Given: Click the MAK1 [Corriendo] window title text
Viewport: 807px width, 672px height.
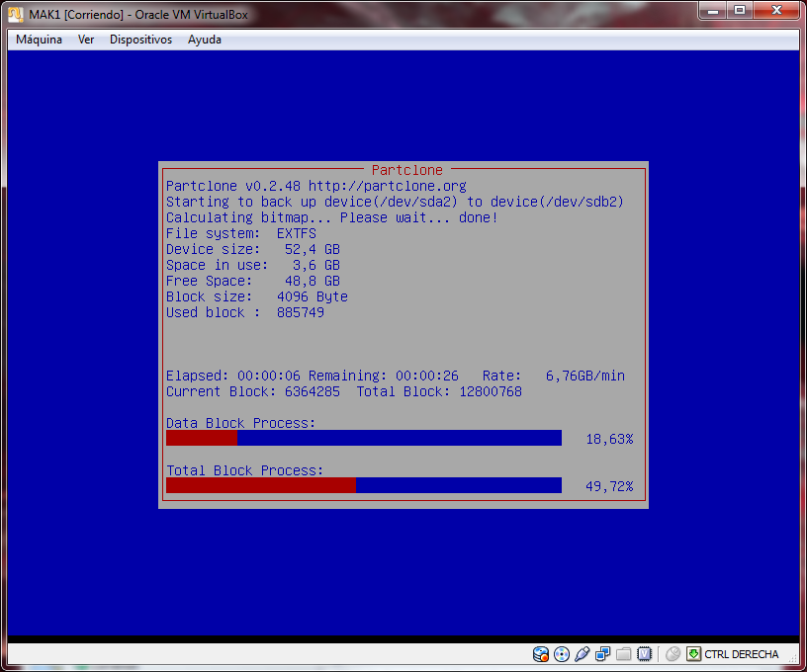Looking at the screenshot, I should coord(137,15).
